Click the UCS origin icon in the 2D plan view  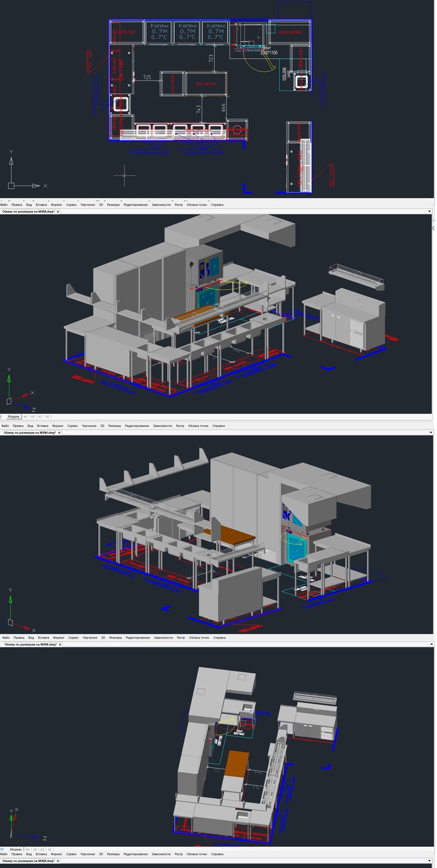click(11, 186)
